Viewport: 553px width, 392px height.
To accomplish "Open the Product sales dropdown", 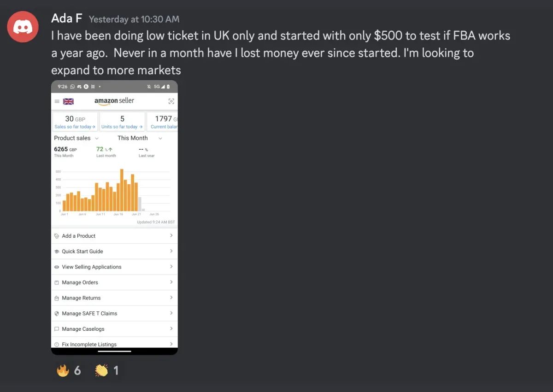I will pos(76,138).
